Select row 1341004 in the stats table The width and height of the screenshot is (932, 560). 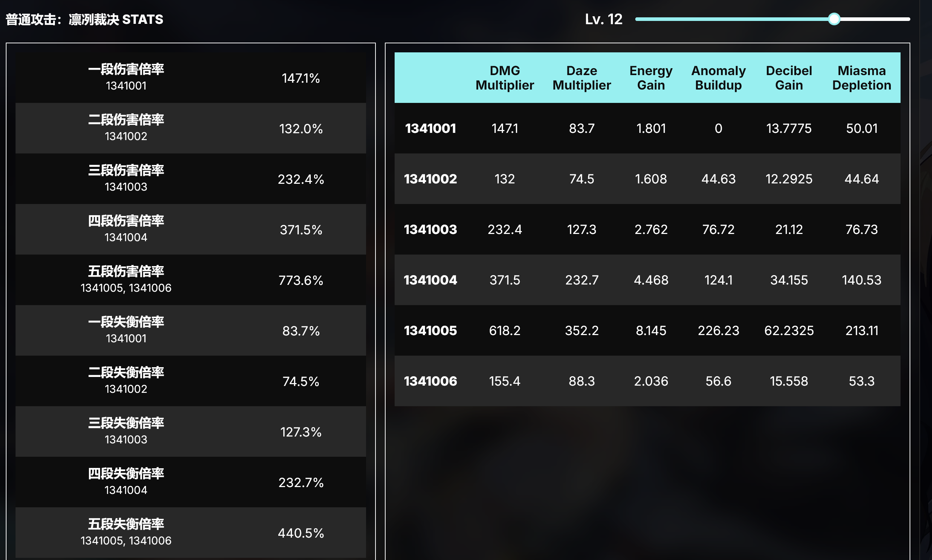(x=430, y=280)
